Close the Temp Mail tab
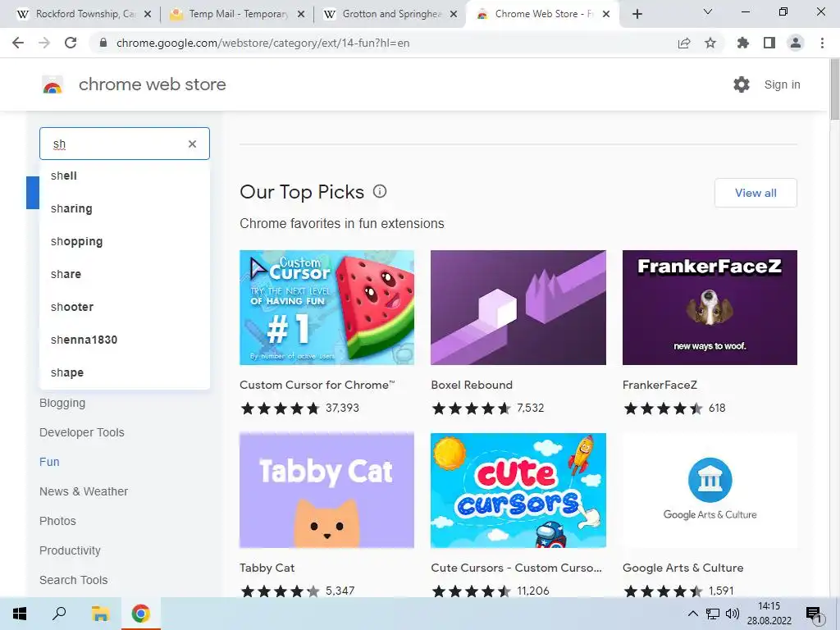The height and width of the screenshot is (630, 840). 301,14
